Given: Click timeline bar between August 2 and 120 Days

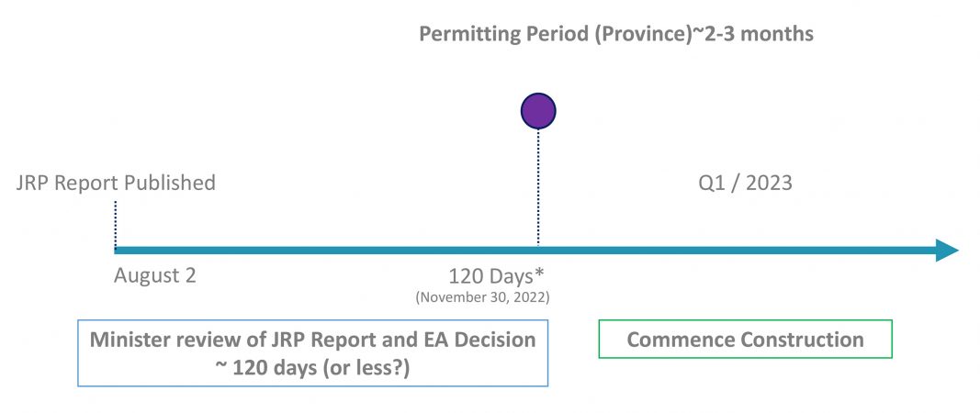Looking at the screenshot, I should pos(325,251).
